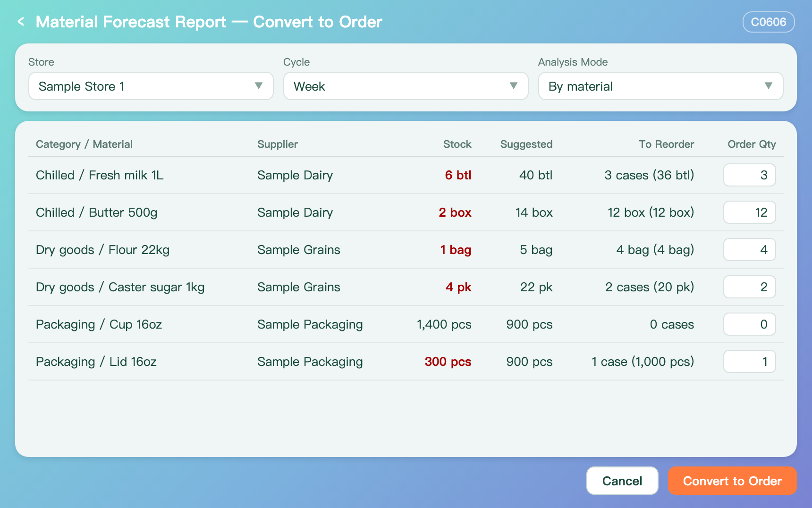
Task: Click suggested value '22 pk'
Action: [537, 287]
